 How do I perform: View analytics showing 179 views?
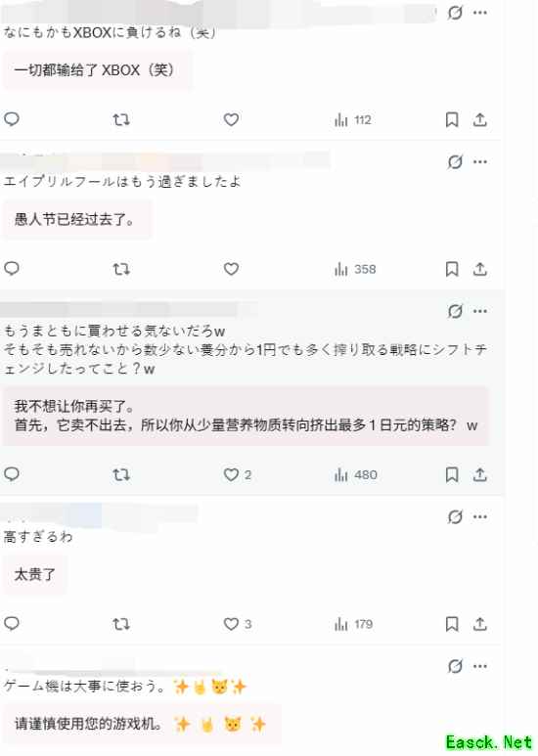point(354,624)
